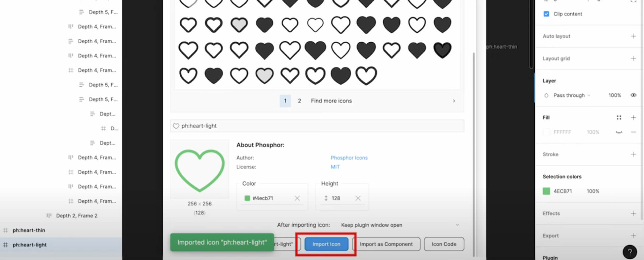Add a Stroke with plus icon
Image resolution: width=644 pixels, height=260 pixels.
click(x=633, y=154)
